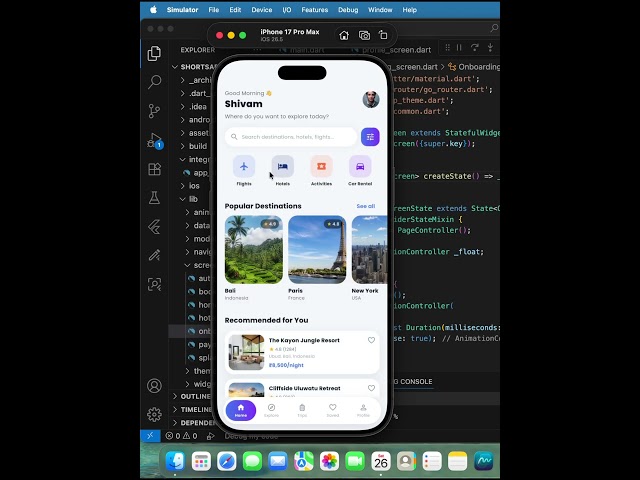Favorite The Kayon Jungle Resort heart

[371, 340]
